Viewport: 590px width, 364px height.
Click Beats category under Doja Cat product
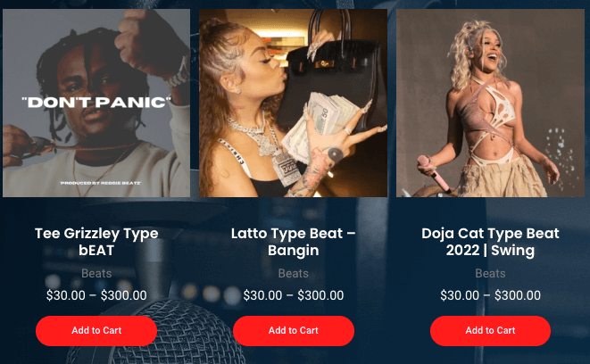coord(490,273)
